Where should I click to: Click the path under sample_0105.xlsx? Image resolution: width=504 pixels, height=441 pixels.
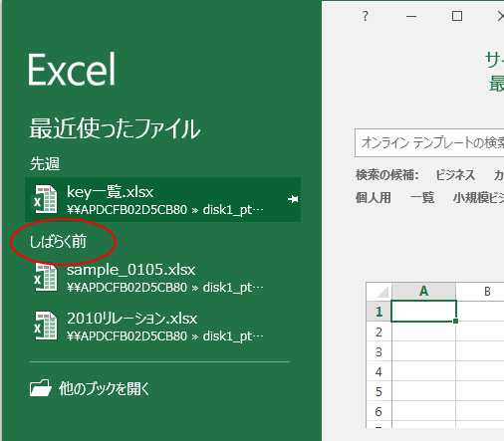click(165, 288)
